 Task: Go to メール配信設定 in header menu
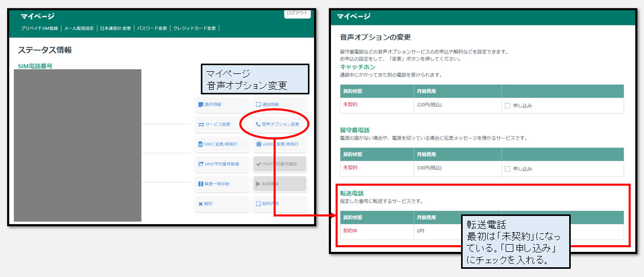point(79,28)
